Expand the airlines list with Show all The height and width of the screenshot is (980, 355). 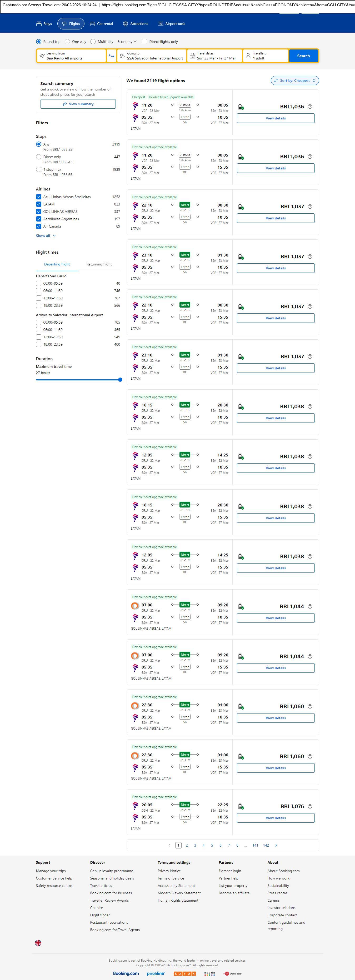[46, 236]
